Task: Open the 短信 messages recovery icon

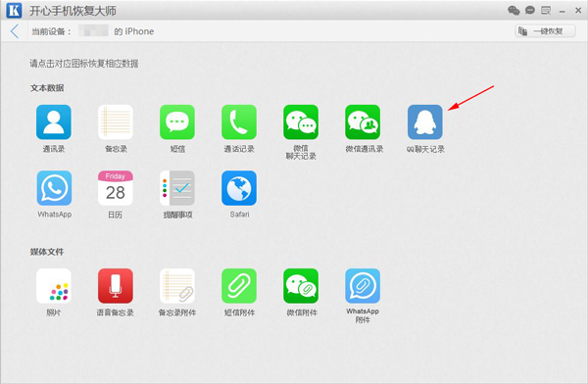Action: [x=177, y=121]
